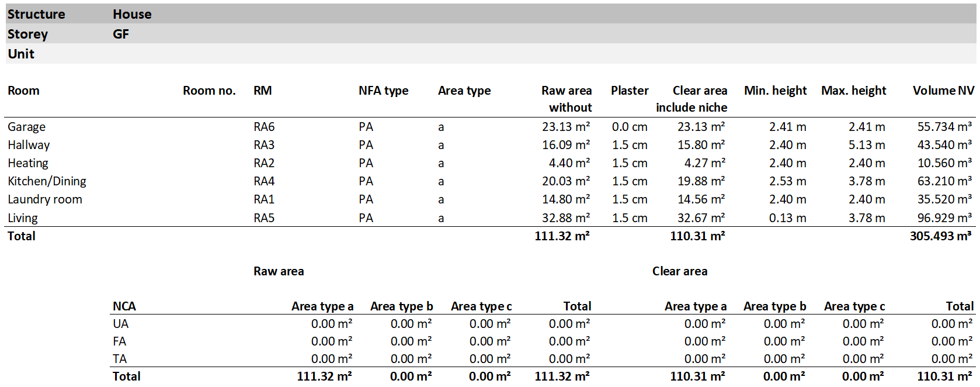
Task: Select the Living room label
Action: [23, 218]
